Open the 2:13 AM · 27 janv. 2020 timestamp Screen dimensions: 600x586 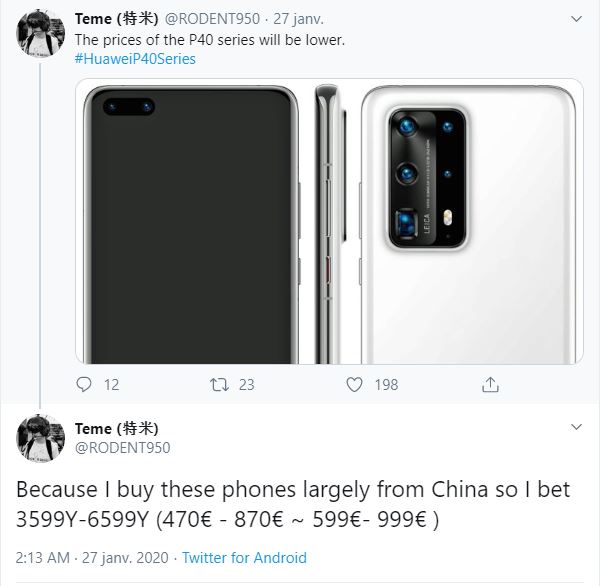click(92, 558)
